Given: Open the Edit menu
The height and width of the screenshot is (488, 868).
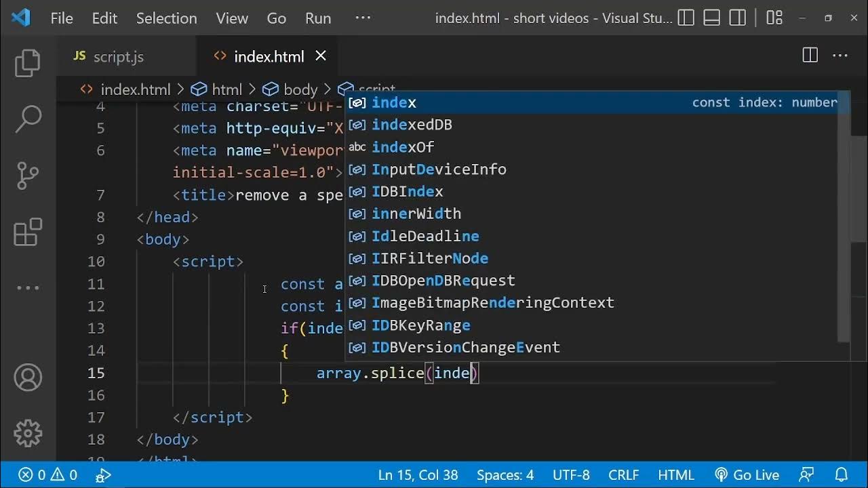Looking at the screenshot, I should (104, 18).
